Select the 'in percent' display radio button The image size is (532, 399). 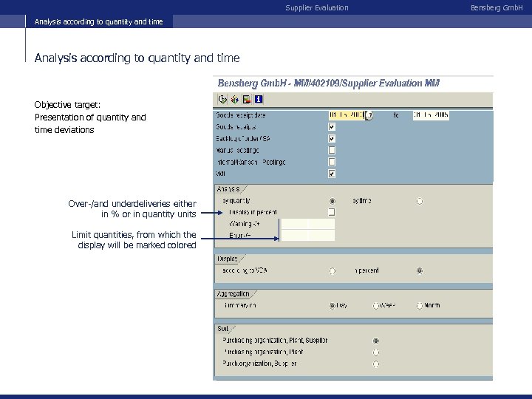coord(420,270)
